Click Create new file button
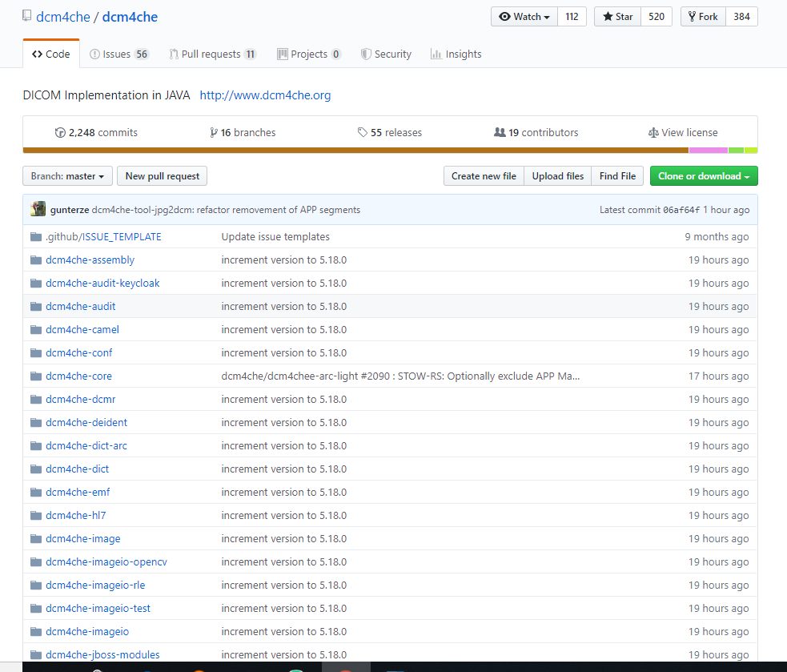This screenshot has height=672, width=787. coord(484,176)
